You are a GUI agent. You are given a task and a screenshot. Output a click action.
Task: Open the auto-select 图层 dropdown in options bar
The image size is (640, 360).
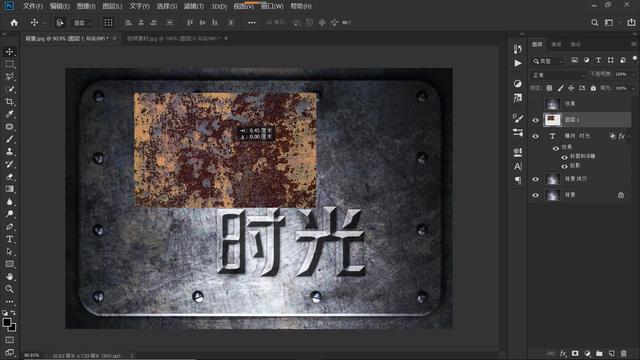(83, 23)
